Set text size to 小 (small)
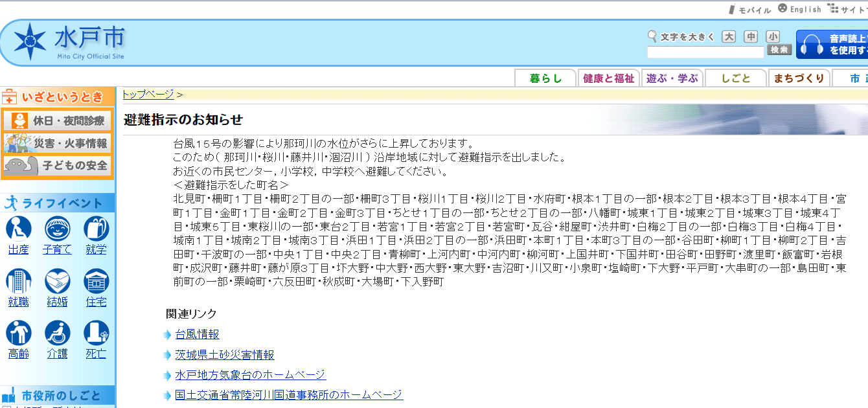Image resolution: width=868 pixels, height=408 pixels. (x=772, y=37)
